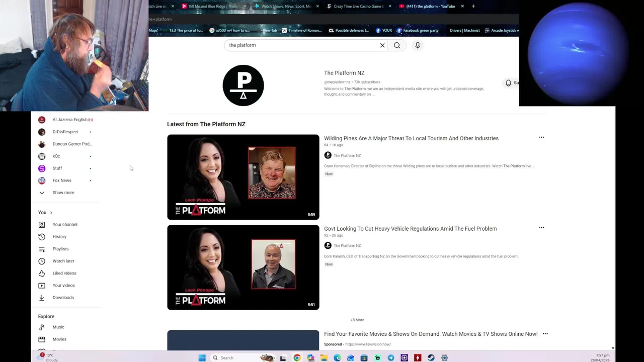This screenshot has height=362, width=644.
Task: Open Govt Heavy Vehicle Regulations video title
Action: (410, 229)
